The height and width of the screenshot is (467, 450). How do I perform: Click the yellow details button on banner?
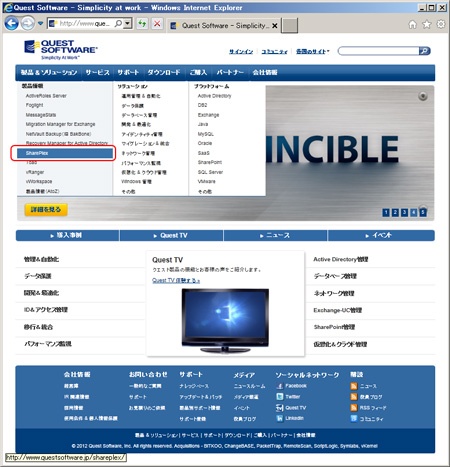pos(46,209)
